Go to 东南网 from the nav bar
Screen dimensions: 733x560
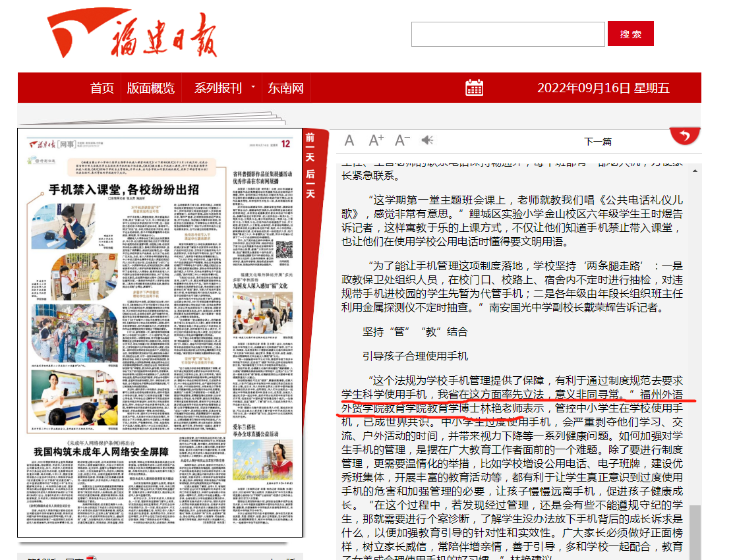tap(286, 88)
